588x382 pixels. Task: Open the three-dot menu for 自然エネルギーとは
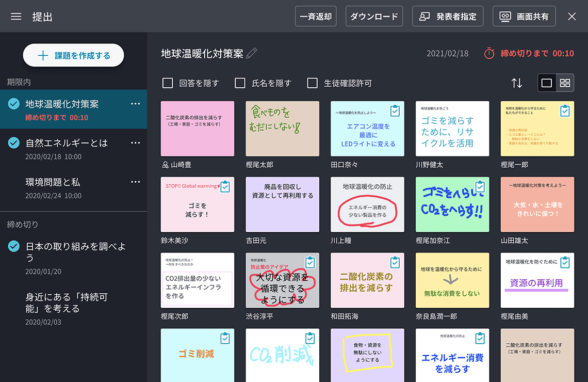coord(135,143)
